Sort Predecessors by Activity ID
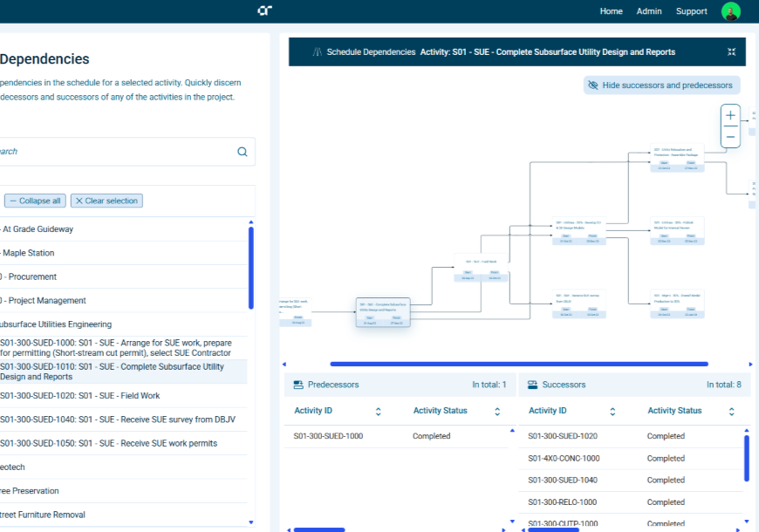This screenshot has height=532, width=759. click(x=378, y=411)
